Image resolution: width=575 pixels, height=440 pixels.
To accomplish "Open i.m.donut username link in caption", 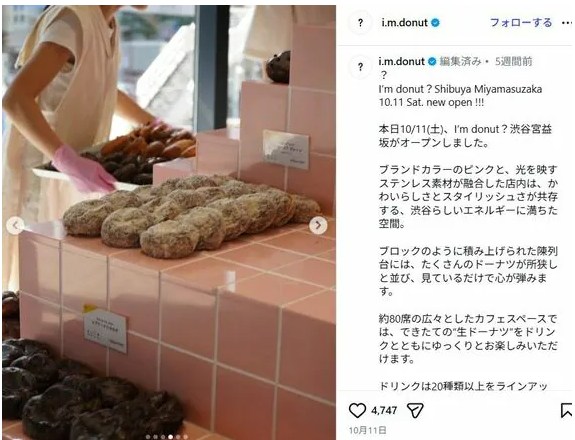I will click(402, 61).
